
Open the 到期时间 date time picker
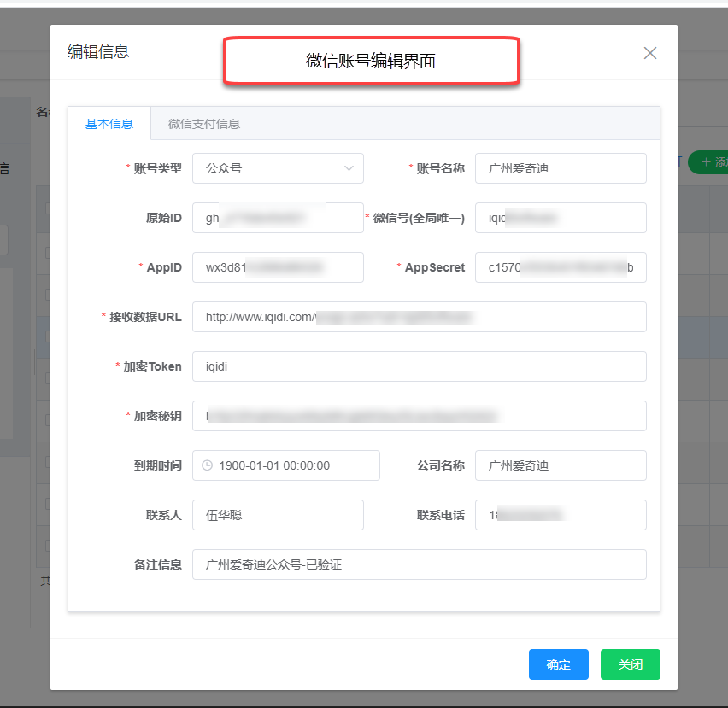pos(286,465)
